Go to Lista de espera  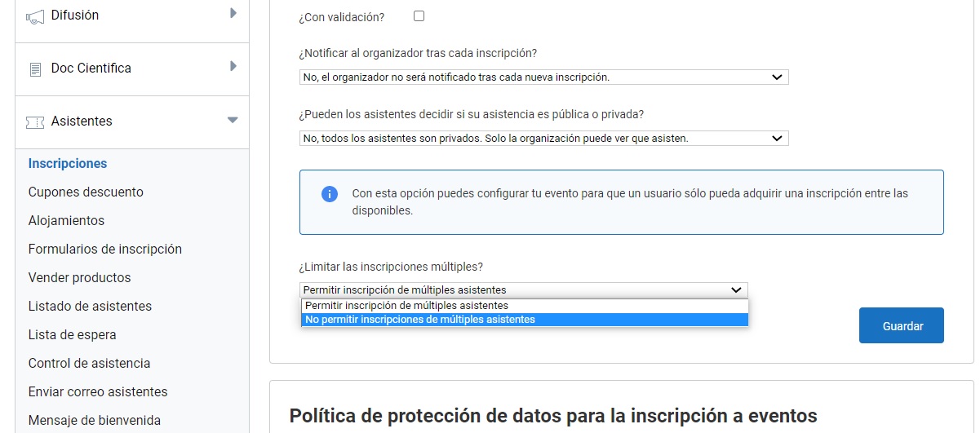pyautogui.click(x=72, y=335)
